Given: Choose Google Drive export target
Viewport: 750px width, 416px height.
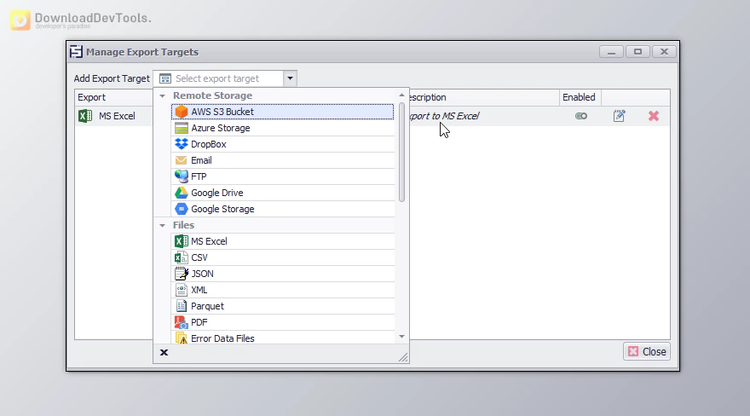Looking at the screenshot, I should pos(282,193).
